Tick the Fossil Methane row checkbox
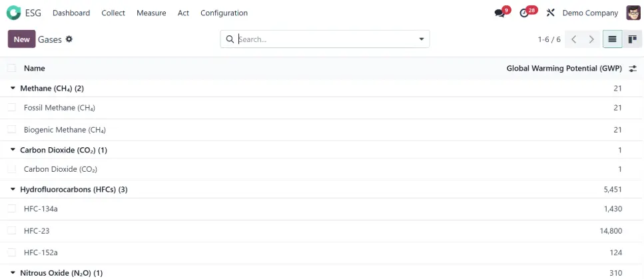Screen dimensions: 644x279 click(x=11, y=107)
